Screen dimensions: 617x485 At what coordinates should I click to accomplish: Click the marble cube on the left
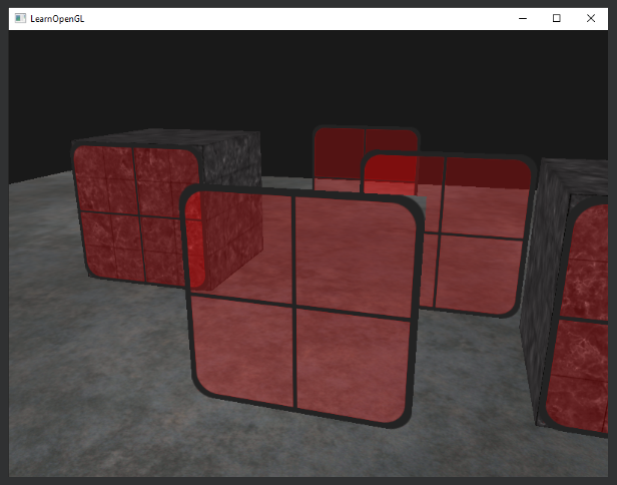(x=167, y=208)
